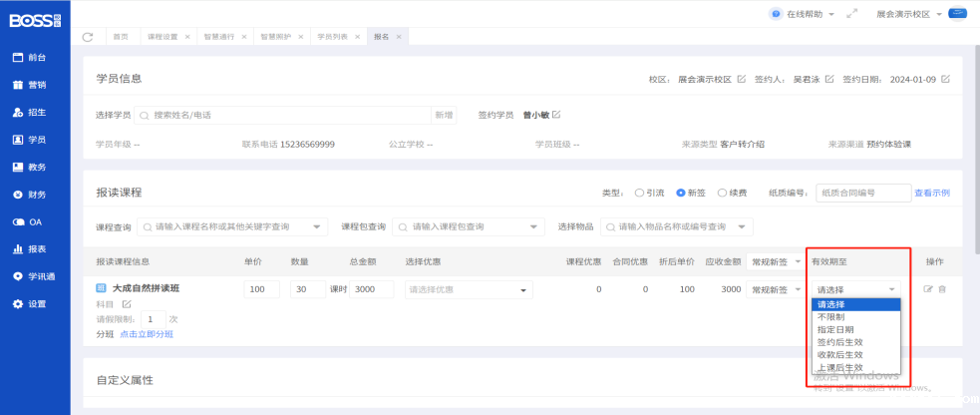Image resolution: width=980 pixels, height=415 pixels.
Task: Edit the 签约日期 with pencil icon
Action: (945, 79)
